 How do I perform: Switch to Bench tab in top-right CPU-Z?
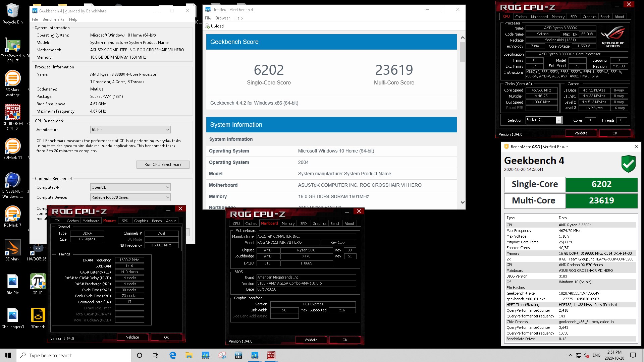point(605,17)
